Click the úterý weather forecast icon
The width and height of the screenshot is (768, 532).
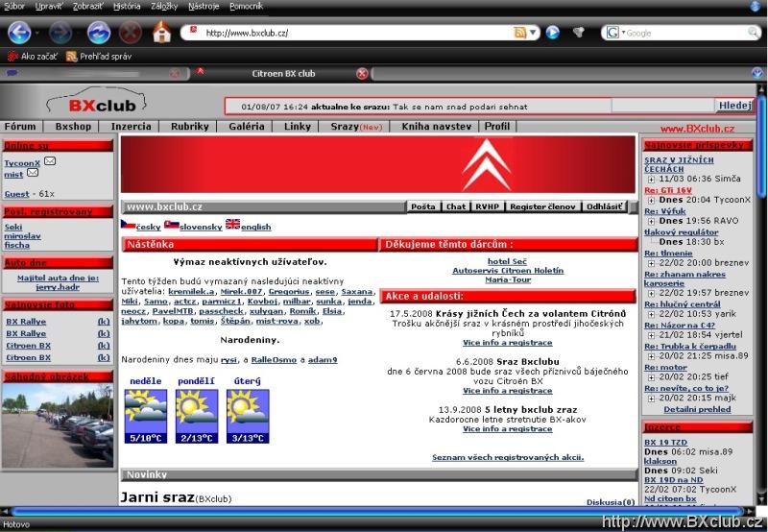click(248, 417)
